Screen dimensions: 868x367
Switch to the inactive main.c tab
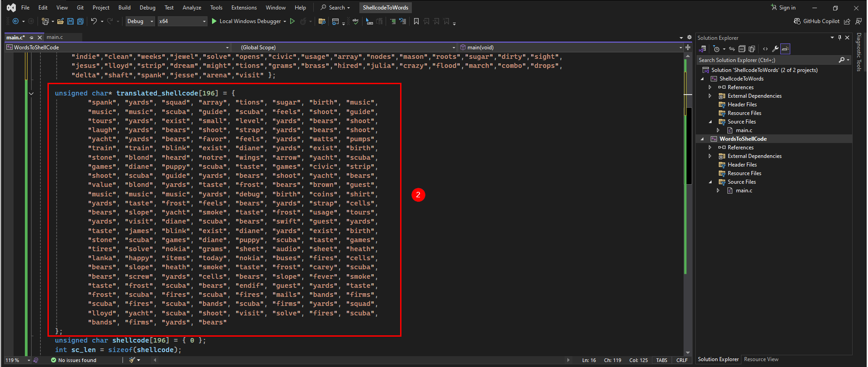pyautogui.click(x=55, y=38)
